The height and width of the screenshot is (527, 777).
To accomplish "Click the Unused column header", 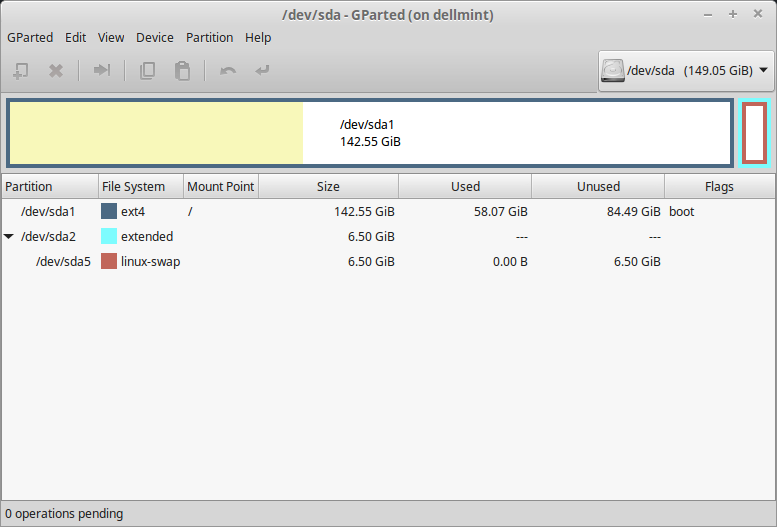I will (598, 186).
